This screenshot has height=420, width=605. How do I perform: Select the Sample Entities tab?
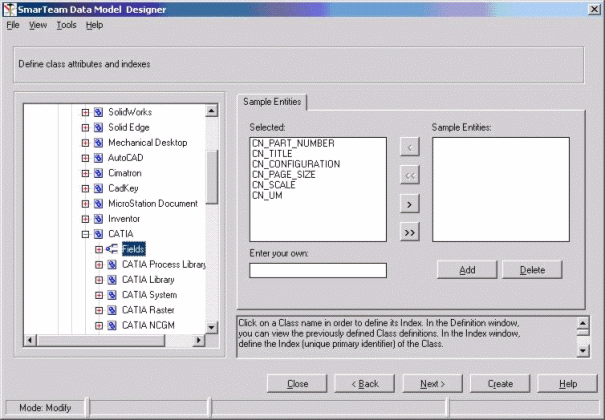click(x=272, y=102)
